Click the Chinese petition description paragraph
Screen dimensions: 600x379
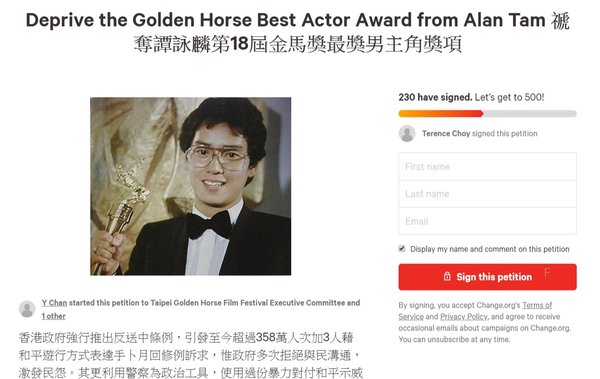[x=191, y=355]
